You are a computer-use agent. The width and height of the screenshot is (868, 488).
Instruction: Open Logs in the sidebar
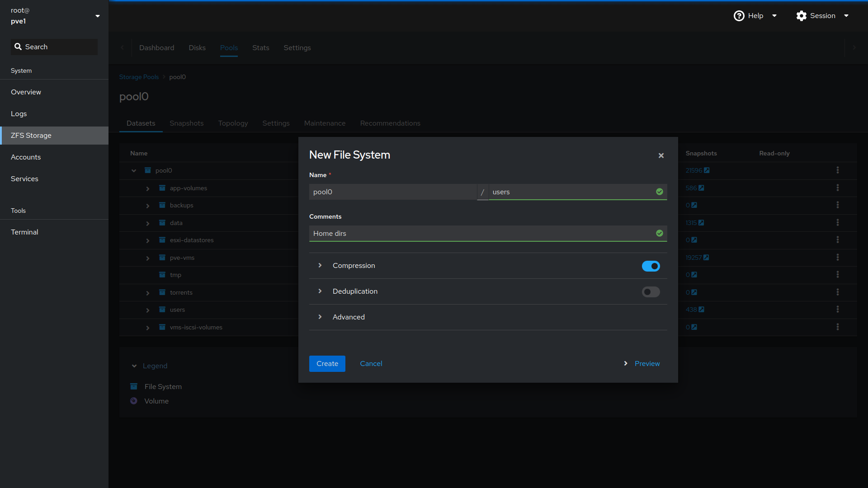[x=54, y=114]
